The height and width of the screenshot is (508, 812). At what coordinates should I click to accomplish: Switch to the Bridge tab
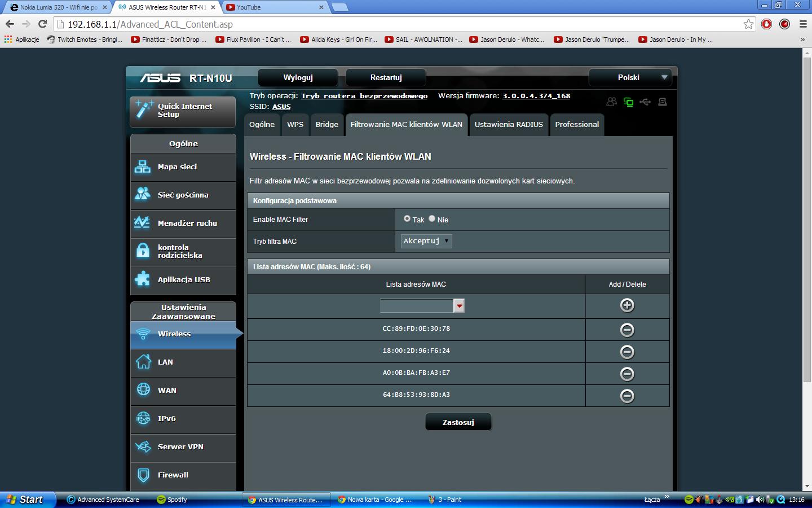(327, 125)
